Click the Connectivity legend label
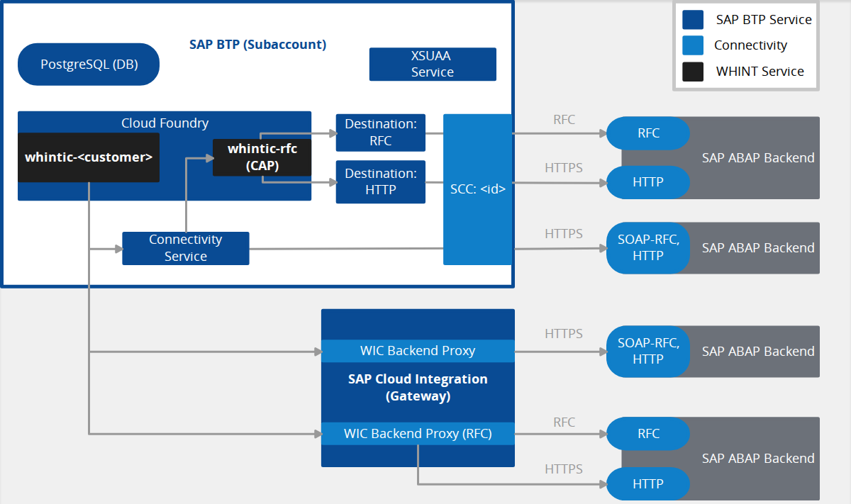The height and width of the screenshot is (504, 851). pos(750,45)
